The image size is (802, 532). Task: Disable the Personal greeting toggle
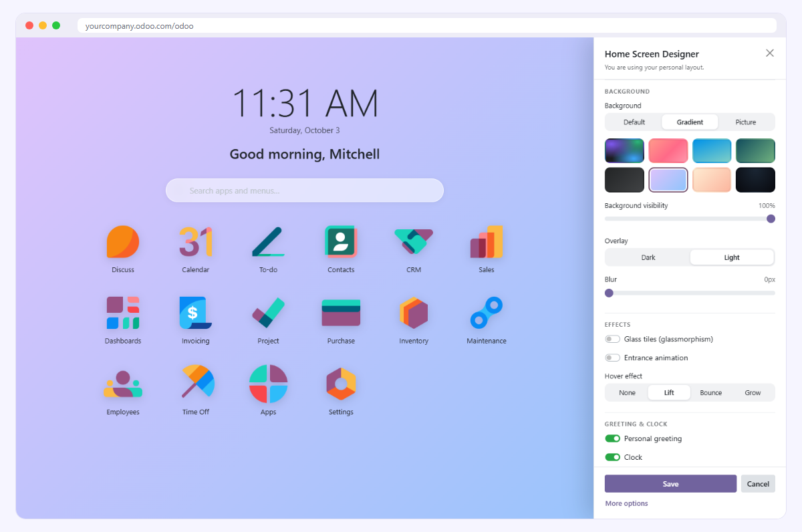pos(612,439)
